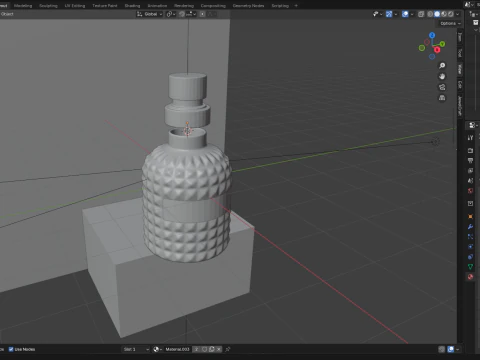
Task: Open the Particles properties tab icon
Action: tap(470, 237)
